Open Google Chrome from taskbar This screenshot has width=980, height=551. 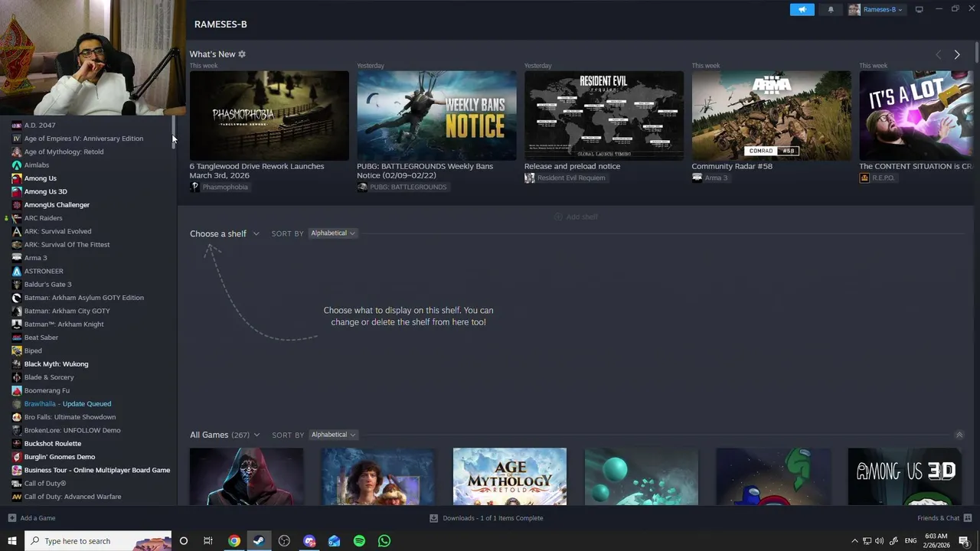point(234,541)
